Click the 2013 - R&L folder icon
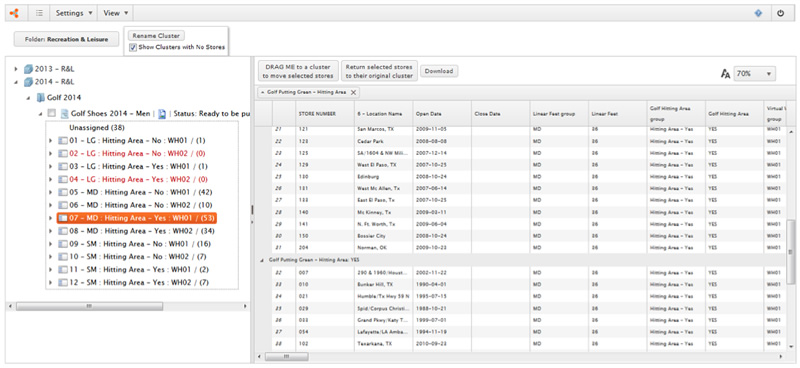The width and height of the screenshot is (800, 368). [29, 69]
